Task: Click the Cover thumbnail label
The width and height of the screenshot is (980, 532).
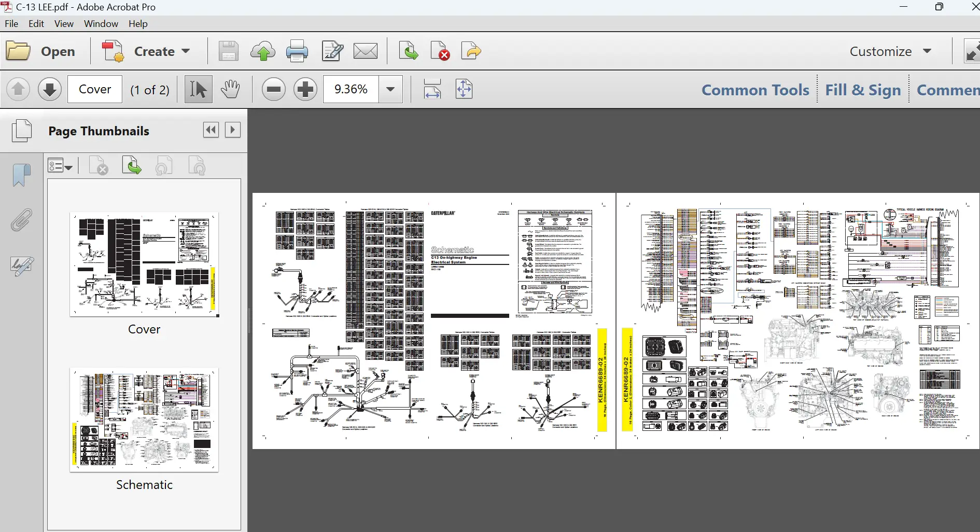Action: 144,329
